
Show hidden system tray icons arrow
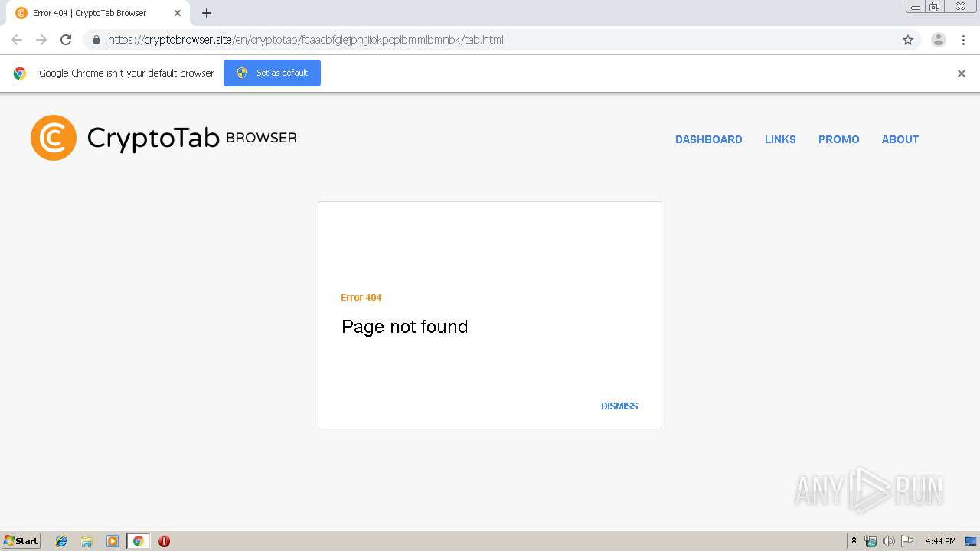coord(854,541)
